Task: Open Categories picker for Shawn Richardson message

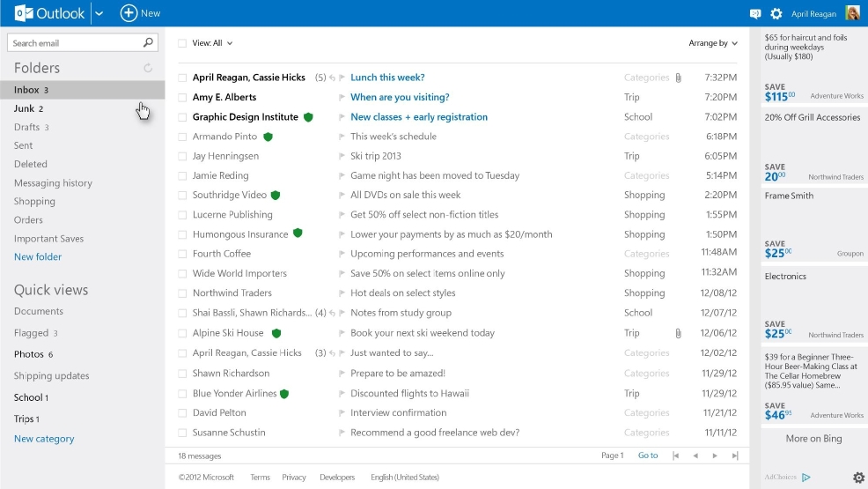Action: point(646,374)
